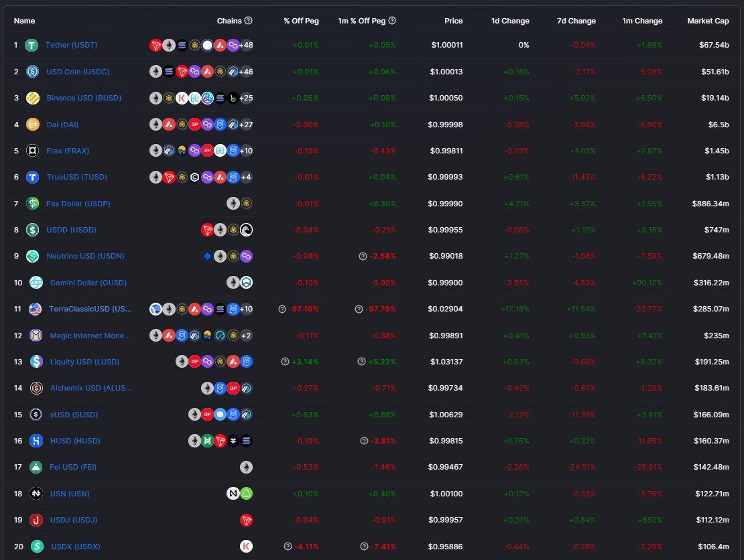744x560 pixels.
Task: Open the TrueUSD (TUSD) link
Action: click(x=77, y=177)
